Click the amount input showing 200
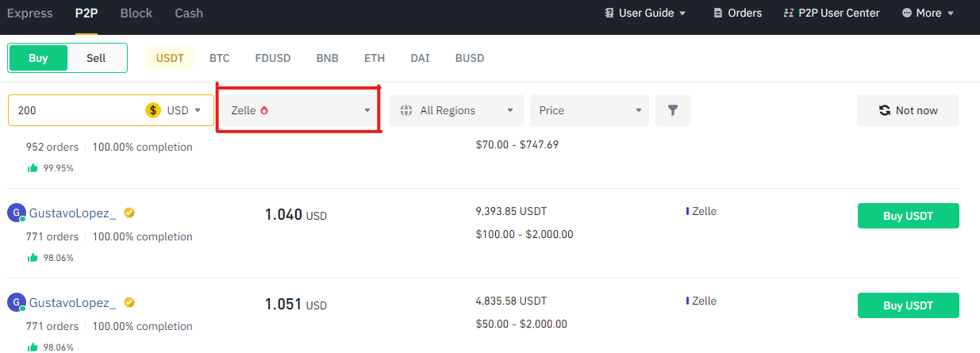 click(x=75, y=110)
